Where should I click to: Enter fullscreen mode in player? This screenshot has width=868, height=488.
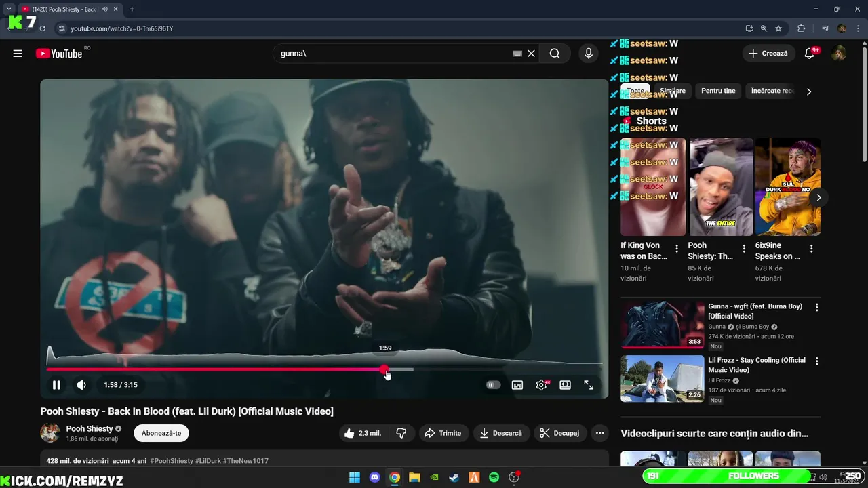(589, 385)
